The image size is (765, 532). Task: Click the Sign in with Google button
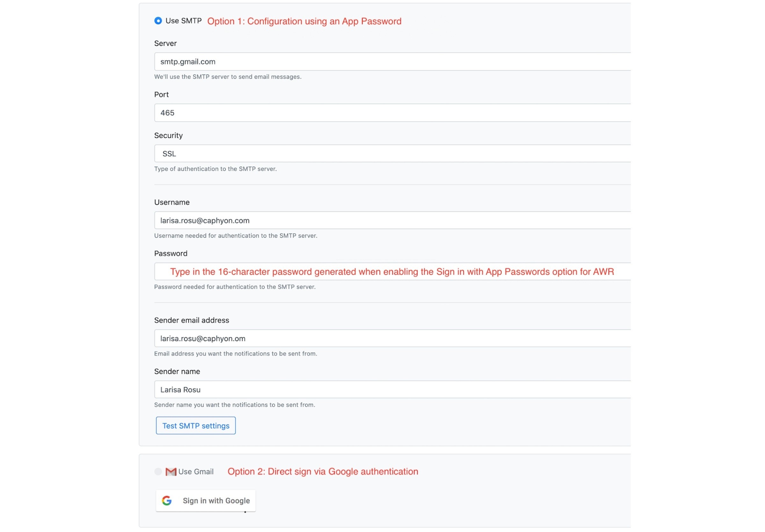tap(206, 500)
